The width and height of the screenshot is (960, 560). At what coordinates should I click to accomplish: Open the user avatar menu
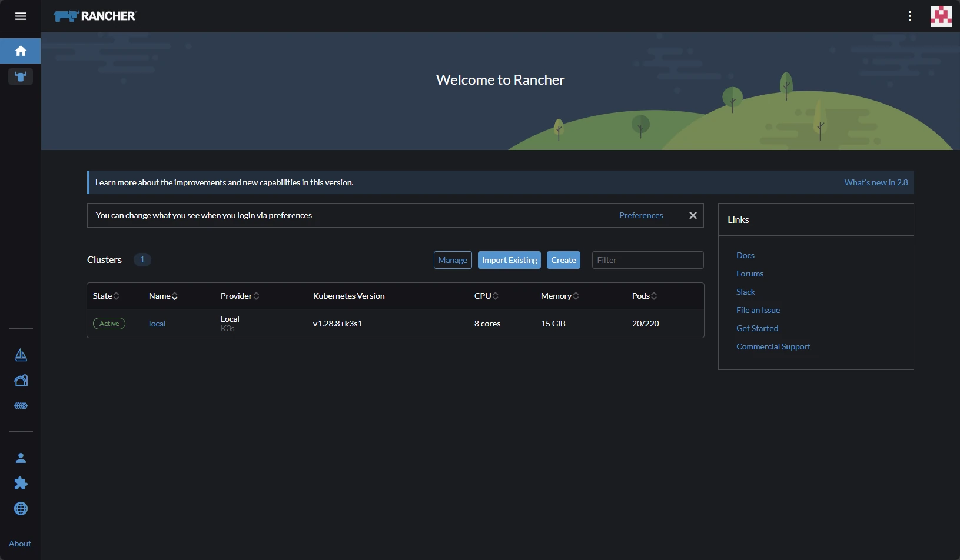(x=941, y=16)
